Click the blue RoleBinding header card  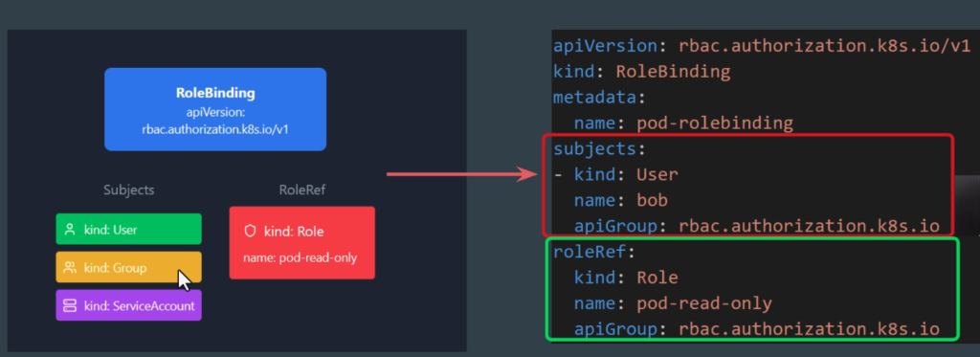coord(215,109)
